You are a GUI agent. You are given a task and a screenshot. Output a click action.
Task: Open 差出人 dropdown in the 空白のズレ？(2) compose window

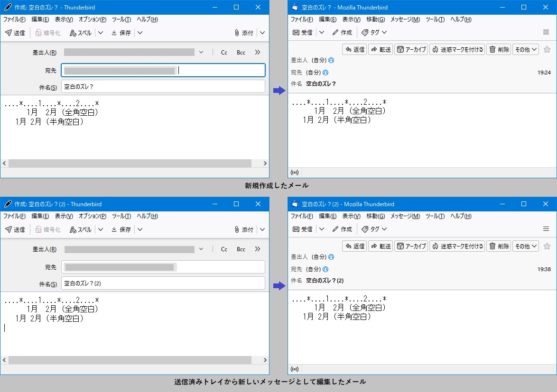[x=201, y=249]
